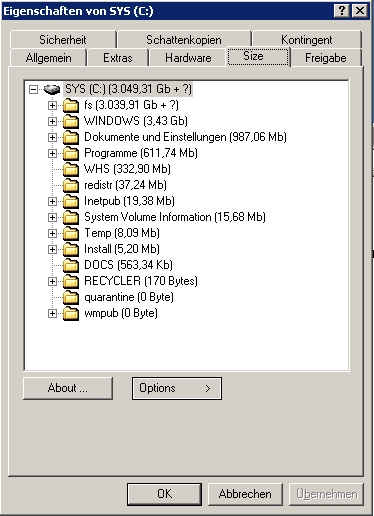Select the Size tab
The height and width of the screenshot is (516, 374).
[x=258, y=56]
